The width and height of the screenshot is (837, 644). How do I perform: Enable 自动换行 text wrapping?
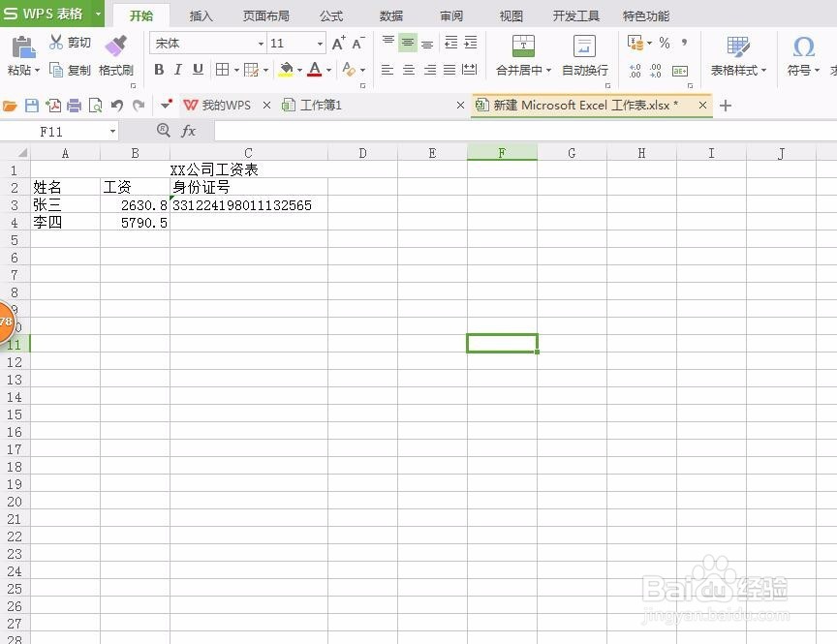583,56
